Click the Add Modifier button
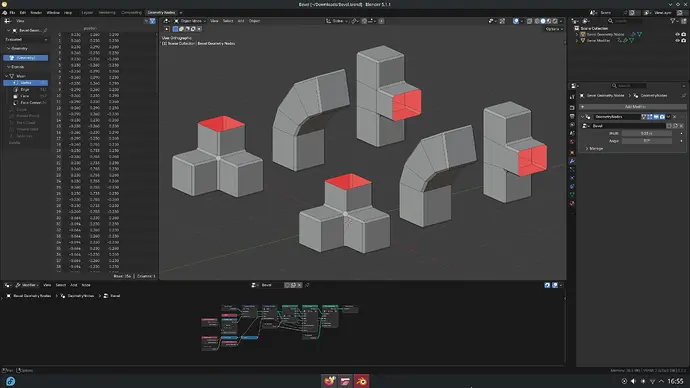The image size is (690, 388). (633, 106)
